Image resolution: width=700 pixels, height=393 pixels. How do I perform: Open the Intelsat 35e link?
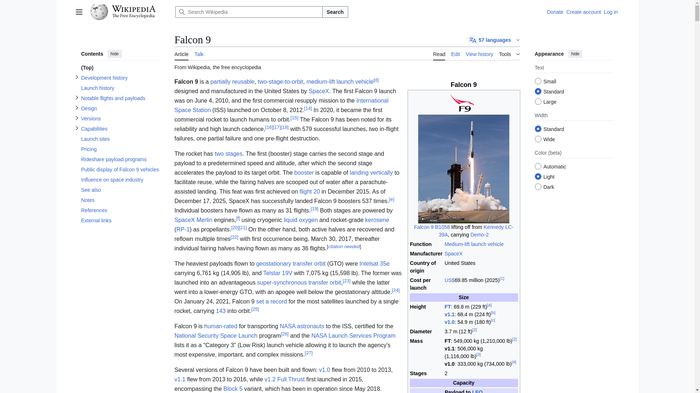click(x=374, y=263)
